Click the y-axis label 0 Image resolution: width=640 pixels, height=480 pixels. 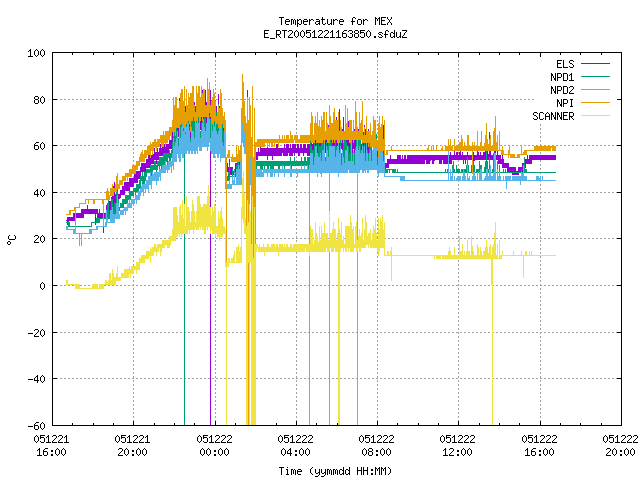42,286
